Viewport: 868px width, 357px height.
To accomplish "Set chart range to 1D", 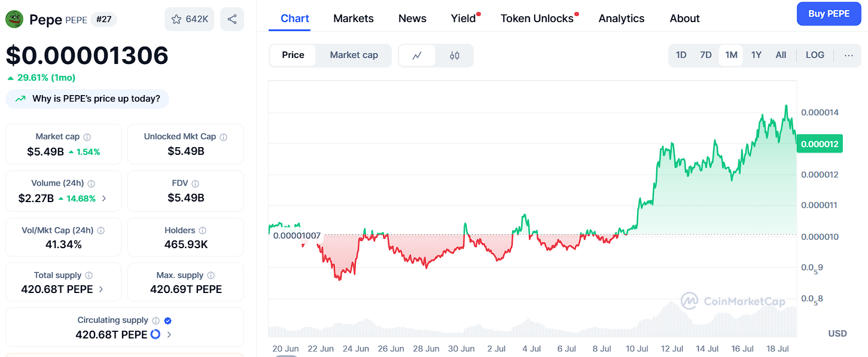I will pyautogui.click(x=681, y=55).
